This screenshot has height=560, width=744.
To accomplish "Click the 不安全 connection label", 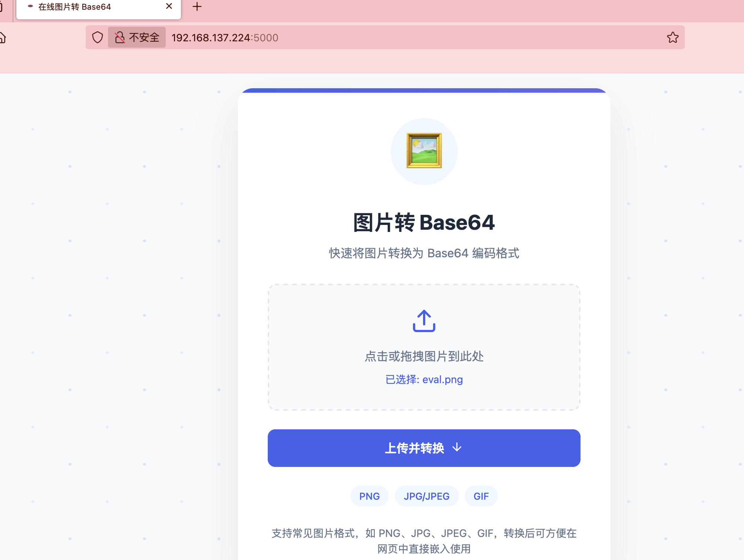I will click(144, 38).
